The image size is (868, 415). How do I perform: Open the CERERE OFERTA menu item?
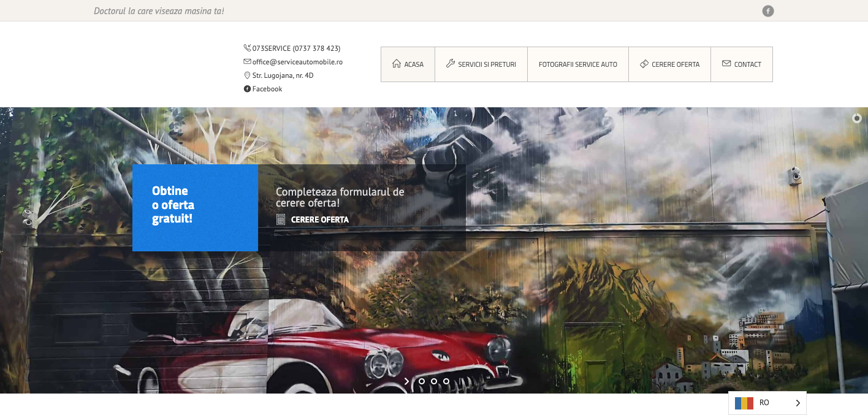pos(670,64)
